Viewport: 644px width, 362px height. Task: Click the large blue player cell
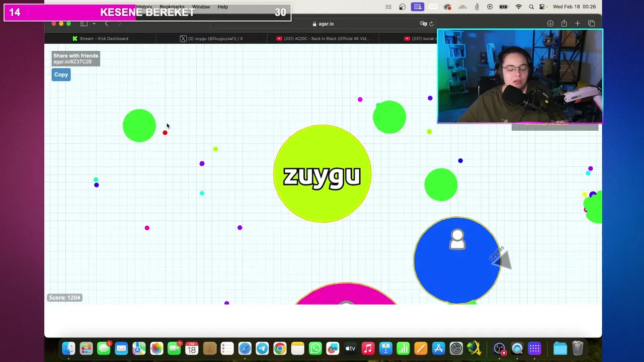click(457, 260)
